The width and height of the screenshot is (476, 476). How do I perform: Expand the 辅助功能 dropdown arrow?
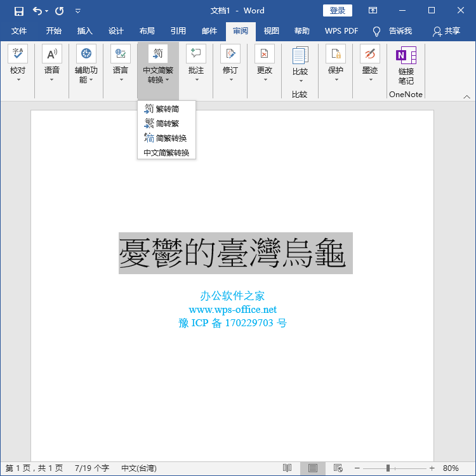tap(91, 80)
